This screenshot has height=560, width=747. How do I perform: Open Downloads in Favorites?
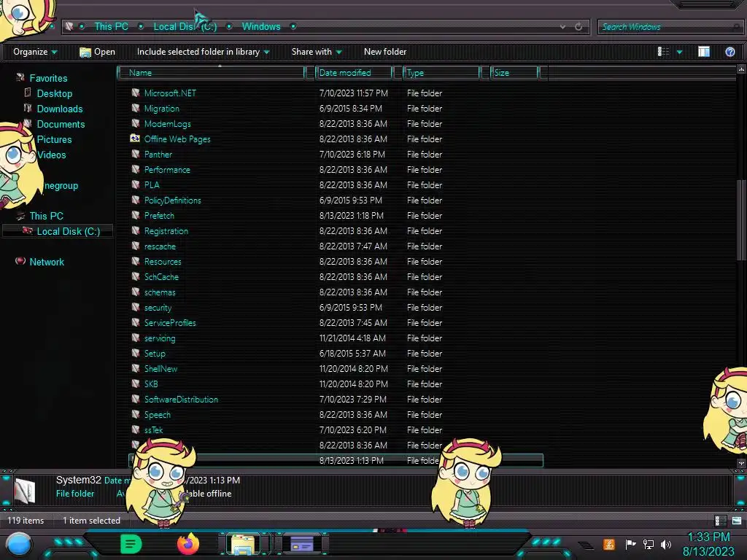[60, 109]
